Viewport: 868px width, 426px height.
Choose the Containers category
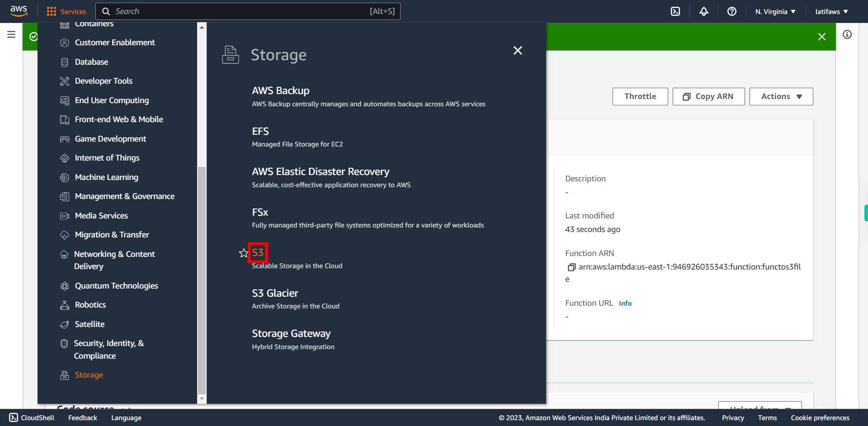pyautogui.click(x=94, y=24)
